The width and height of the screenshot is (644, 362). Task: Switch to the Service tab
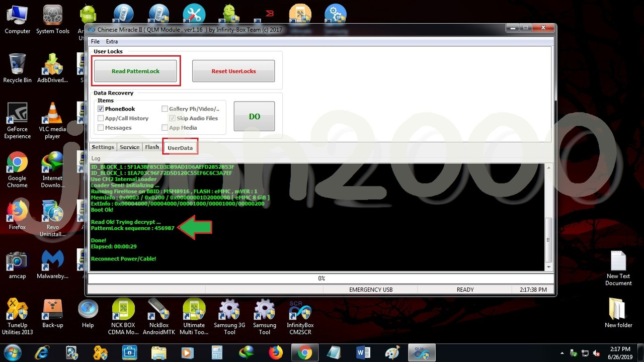coord(129,147)
